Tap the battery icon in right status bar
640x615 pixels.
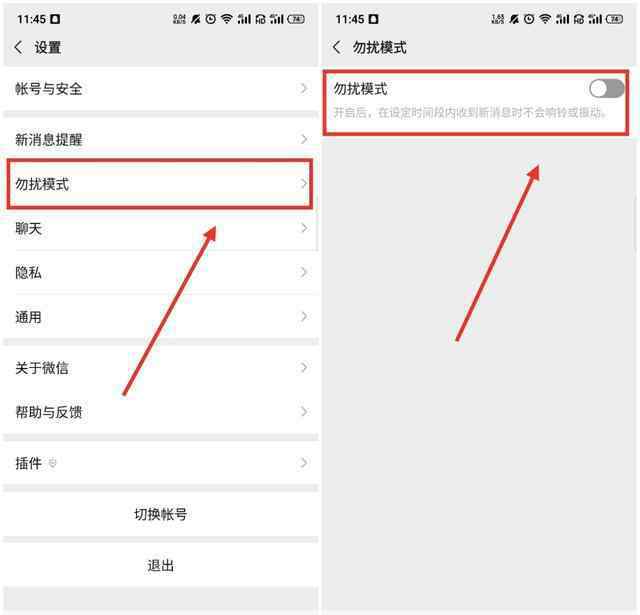(614, 19)
